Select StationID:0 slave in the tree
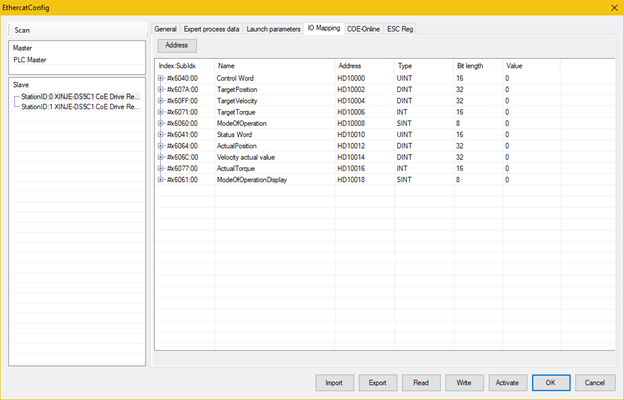The height and width of the screenshot is (400, 624). coord(81,97)
